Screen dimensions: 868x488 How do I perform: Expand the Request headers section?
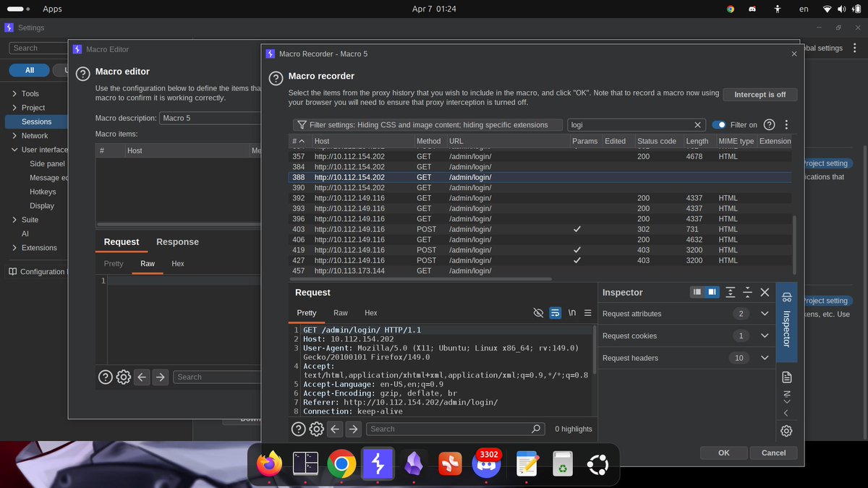coord(765,358)
